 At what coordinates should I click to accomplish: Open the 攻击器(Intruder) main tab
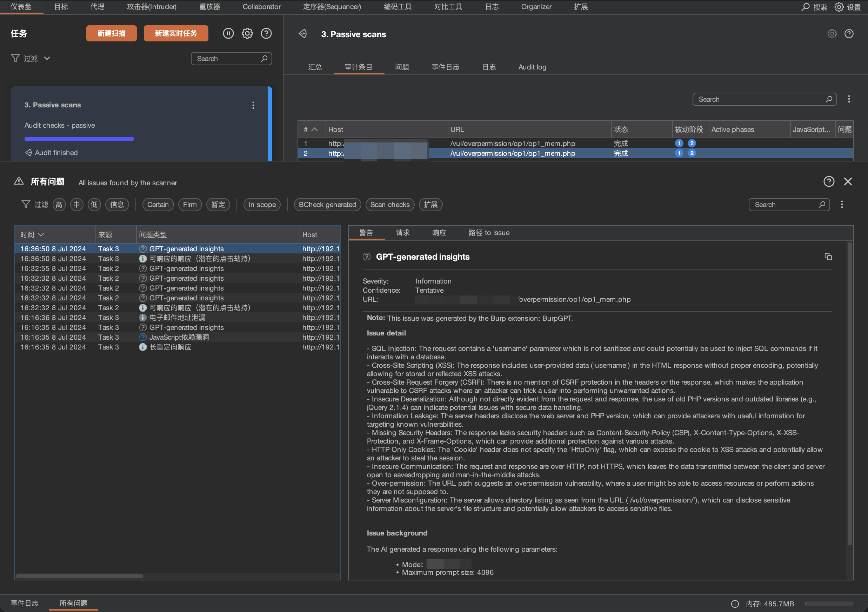click(152, 7)
